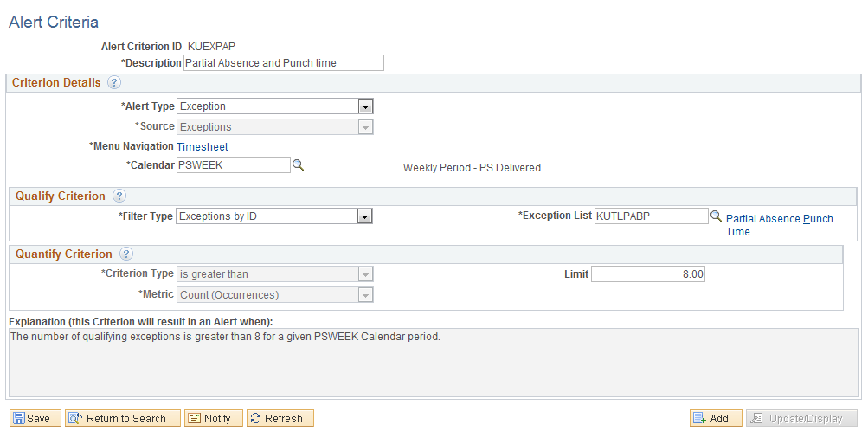Open Quantify Criterion help icon
Screen dimensions: 868x444
pyautogui.click(x=126, y=254)
